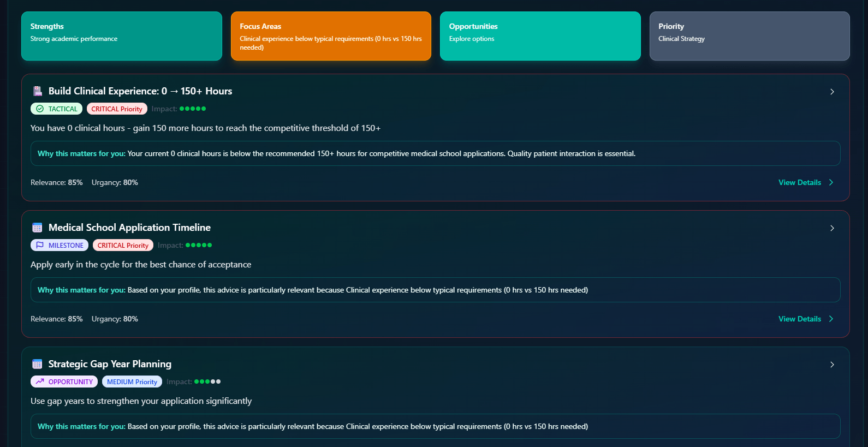Click the MILESTONE flag badge
Image resolution: width=868 pixels, height=447 pixels.
coord(60,245)
